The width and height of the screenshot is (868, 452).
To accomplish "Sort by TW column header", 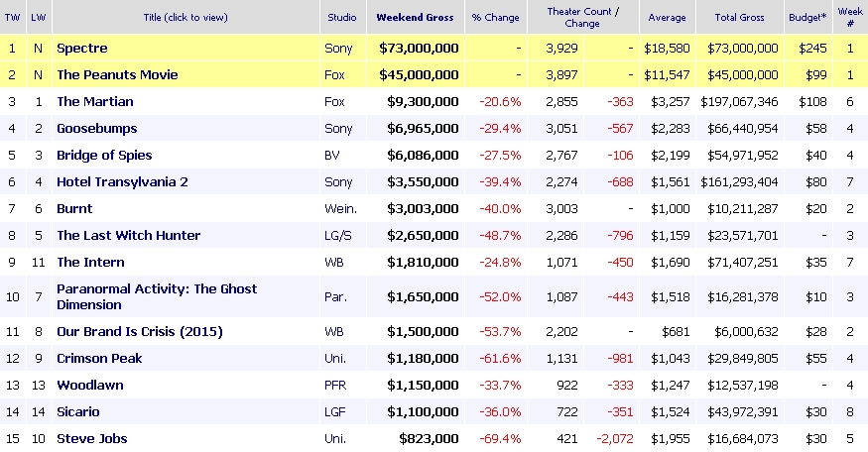I will tap(12, 17).
